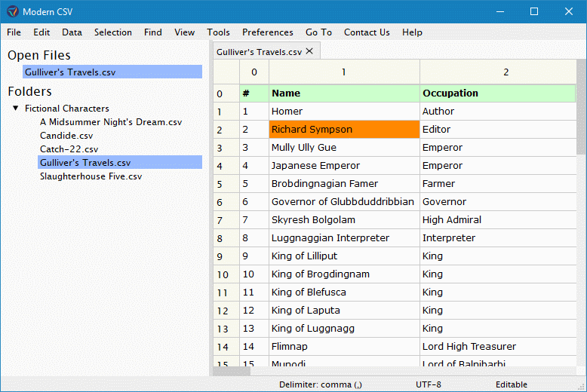Select the Interpreter occupation cell
Image resolution: width=587 pixels, height=392 pixels.
point(498,238)
